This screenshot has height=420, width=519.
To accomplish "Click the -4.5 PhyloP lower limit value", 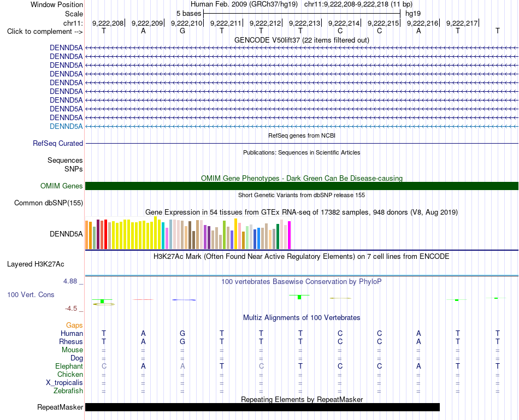I will (x=71, y=309).
